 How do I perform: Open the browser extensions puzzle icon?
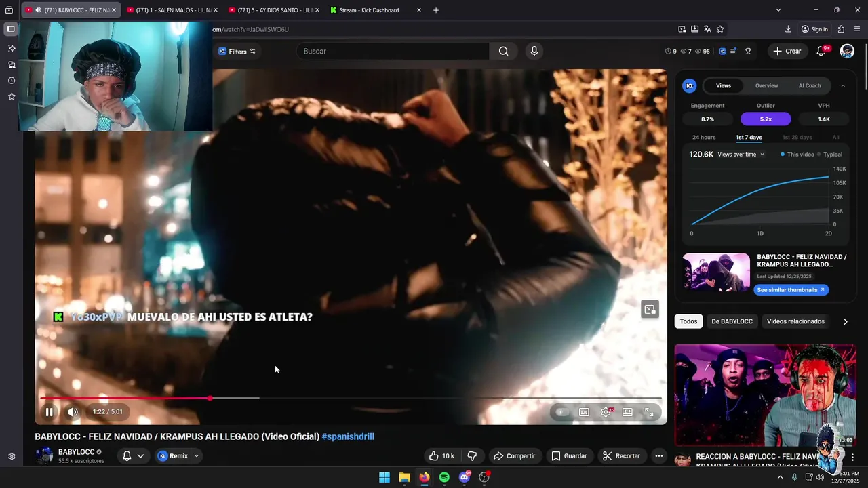[841, 29]
